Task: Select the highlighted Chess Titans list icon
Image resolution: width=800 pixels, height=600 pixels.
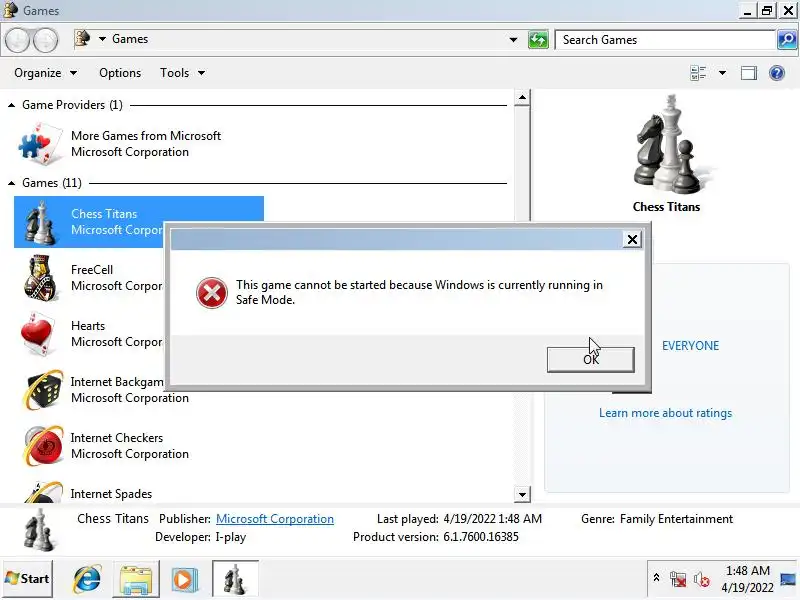Action: coord(40,222)
